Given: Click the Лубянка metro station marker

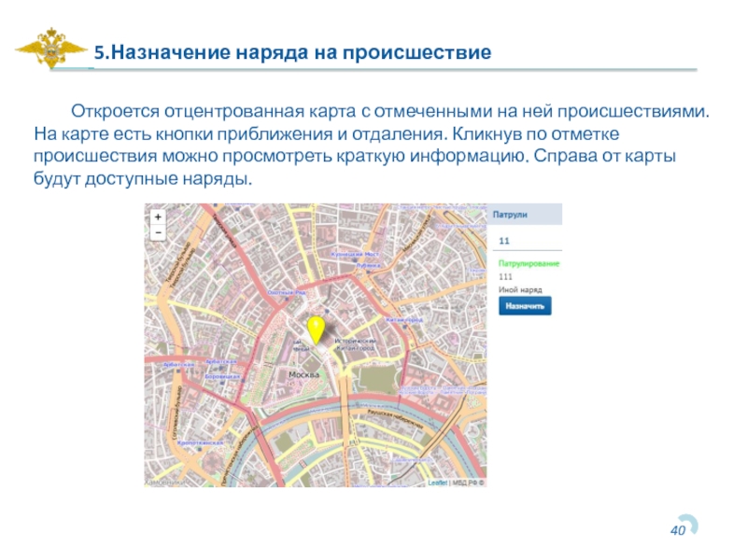Looking at the screenshot, I should click(371, 265).
